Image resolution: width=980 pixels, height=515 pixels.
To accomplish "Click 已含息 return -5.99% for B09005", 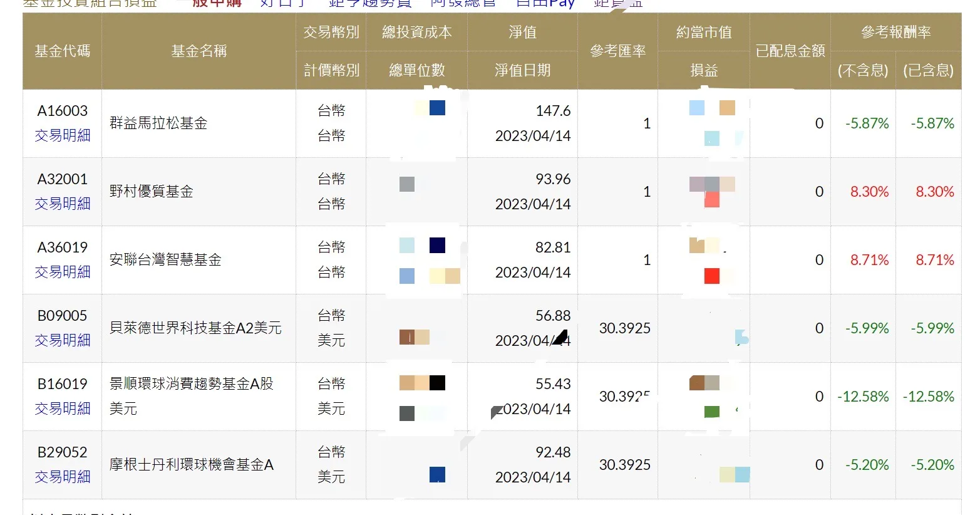I will pos(932,328).
